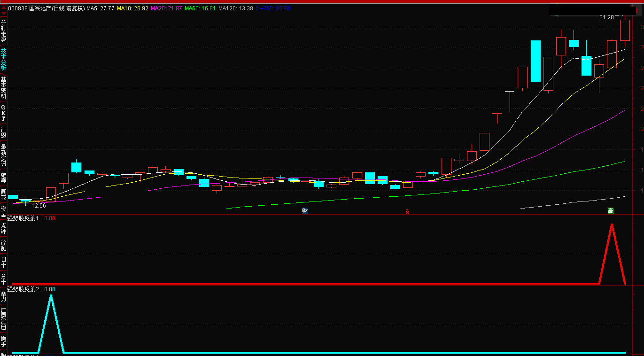
Task: Click the MA120: 13.38 label
Action: (x=236, y=8)
